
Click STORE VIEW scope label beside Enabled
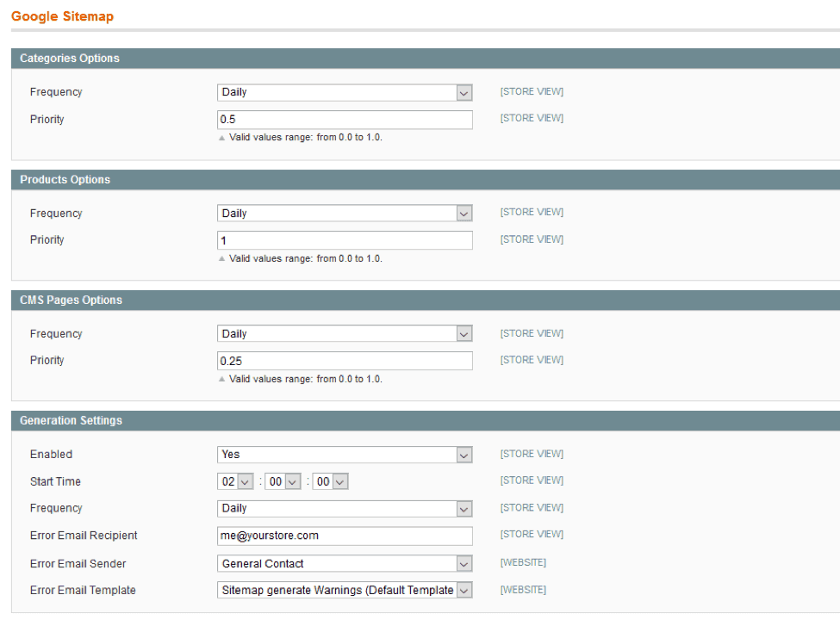532,454
